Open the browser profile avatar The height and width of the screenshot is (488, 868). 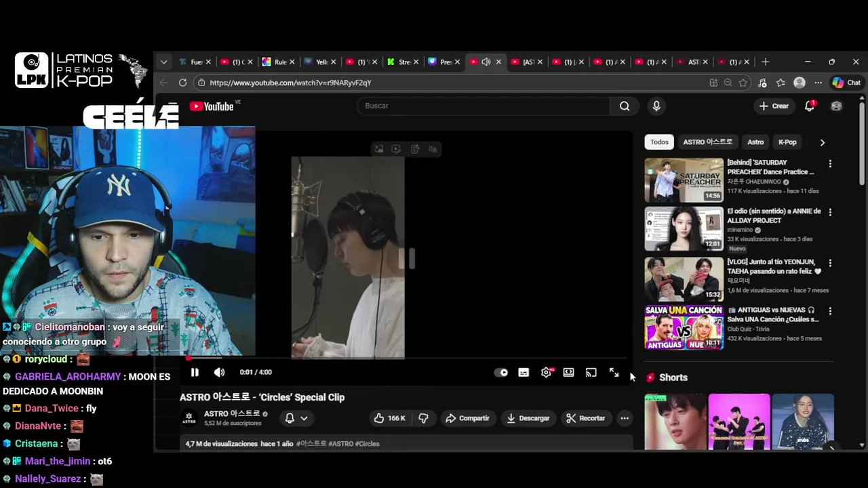coord(800,83)
